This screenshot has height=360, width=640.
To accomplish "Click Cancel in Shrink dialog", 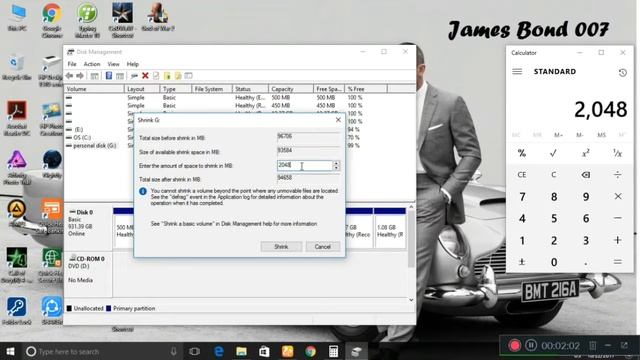I will [322, 247].
